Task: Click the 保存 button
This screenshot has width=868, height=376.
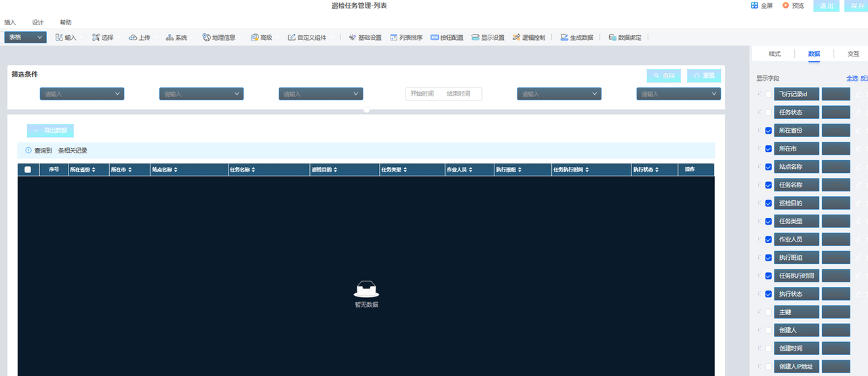Action: coord(857,5)
